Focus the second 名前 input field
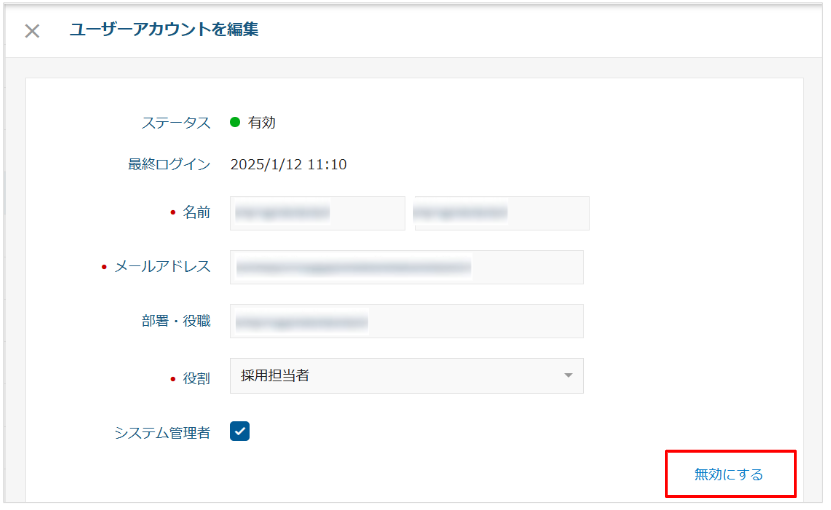 501,213
